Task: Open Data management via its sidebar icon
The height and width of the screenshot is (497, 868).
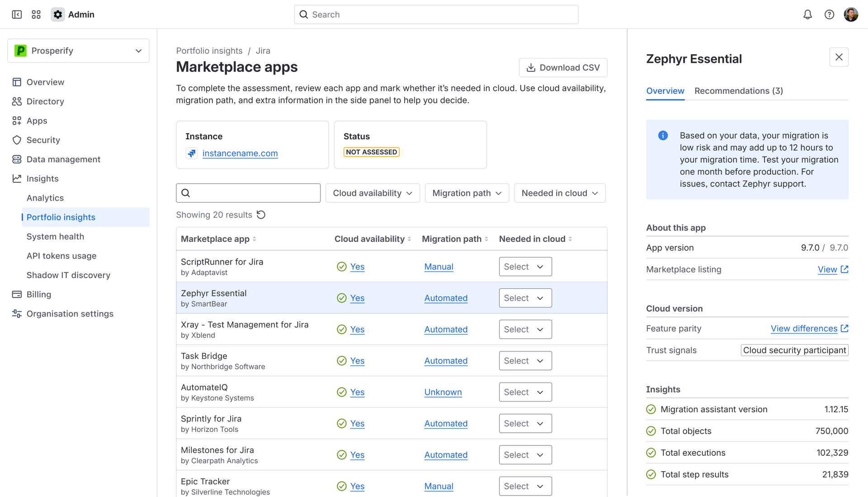Action: pyautogui.click(x=17, y=159)
